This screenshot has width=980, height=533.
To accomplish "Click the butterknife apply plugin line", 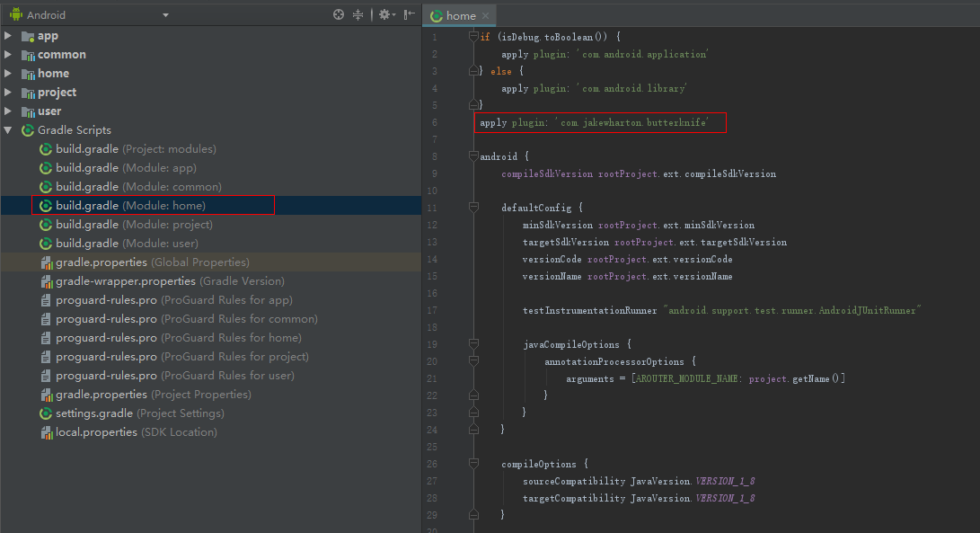I will (595, 122).
